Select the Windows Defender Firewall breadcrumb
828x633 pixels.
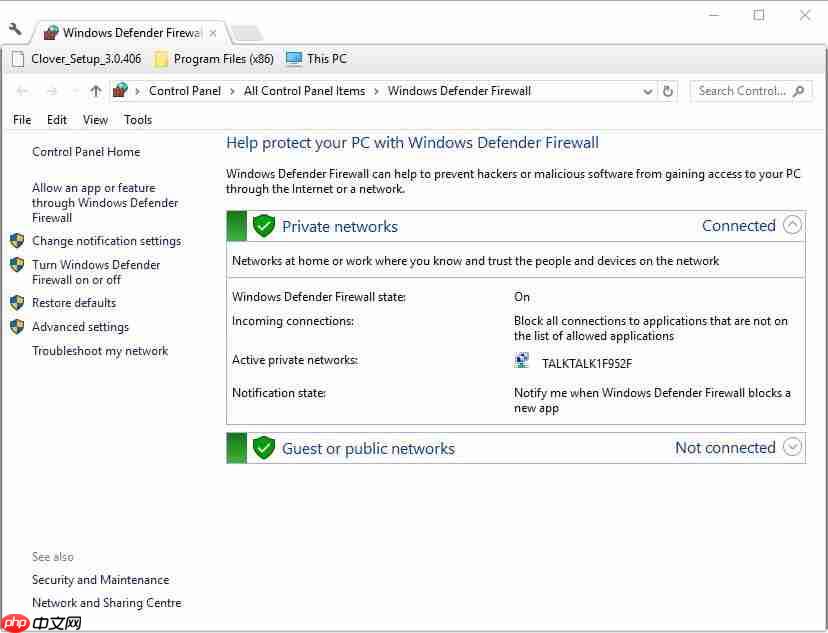[459, 91]
